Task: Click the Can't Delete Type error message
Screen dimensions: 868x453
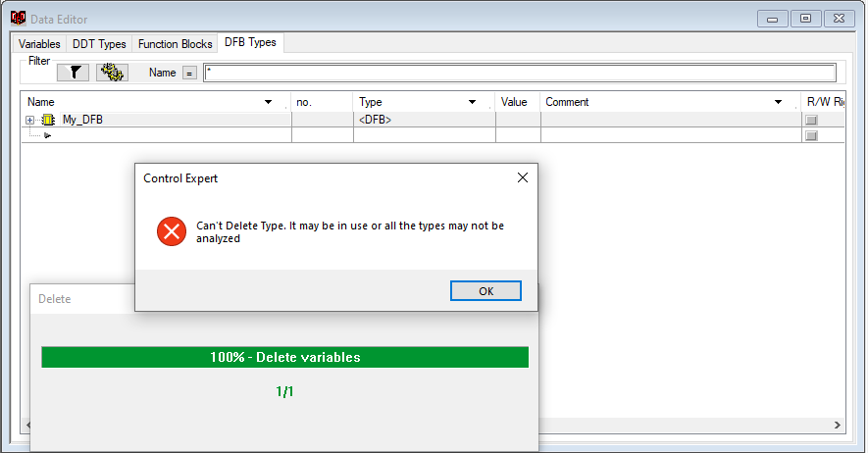Action: click(350, 231)
